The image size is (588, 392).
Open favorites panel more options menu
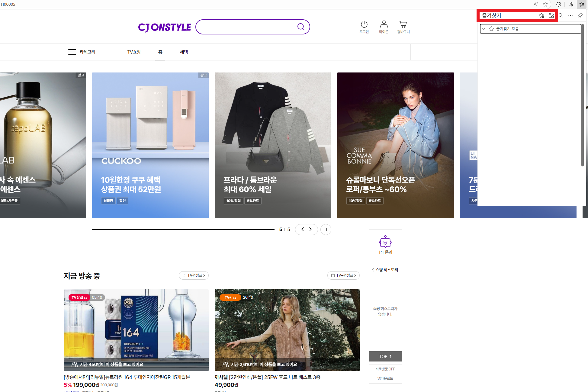[x=570, y=15]
